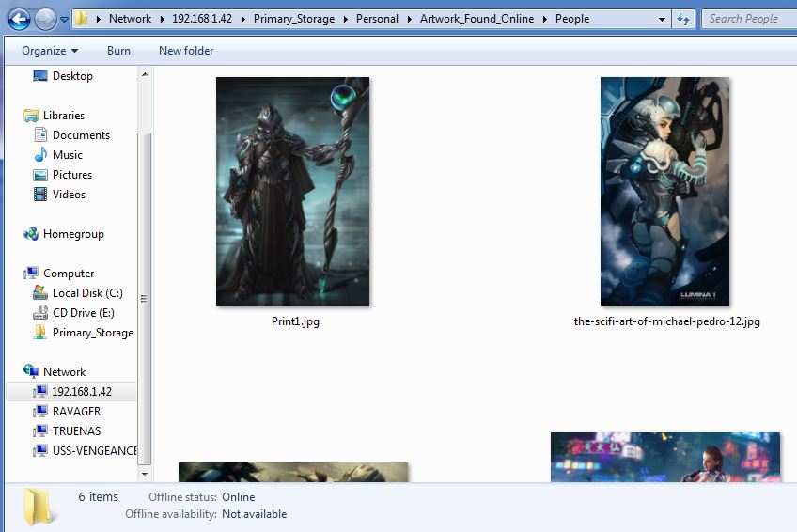This screenshot has width=797, height=532.
Task: Select People in the address breadcrumb
Action: [571, 19]
